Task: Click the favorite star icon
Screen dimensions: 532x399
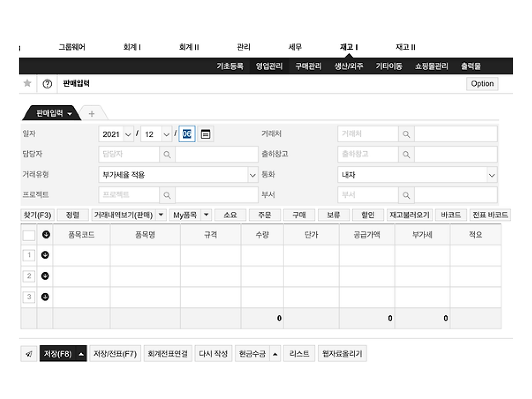Action: click(27, 84)
